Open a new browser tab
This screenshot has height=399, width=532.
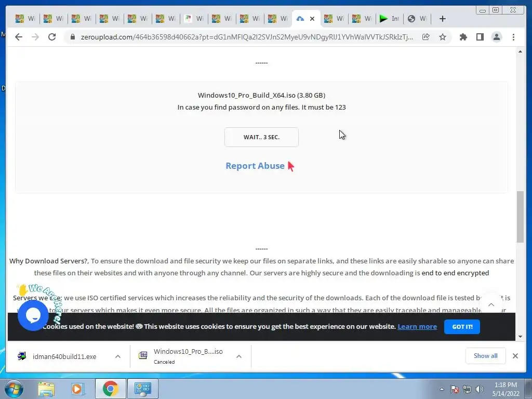[x=443, y=19]
